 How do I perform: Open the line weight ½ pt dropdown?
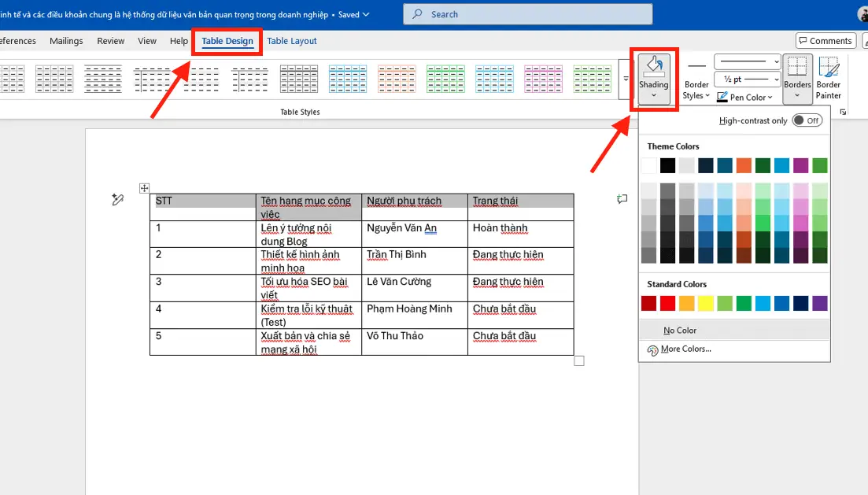click(747, 79)
